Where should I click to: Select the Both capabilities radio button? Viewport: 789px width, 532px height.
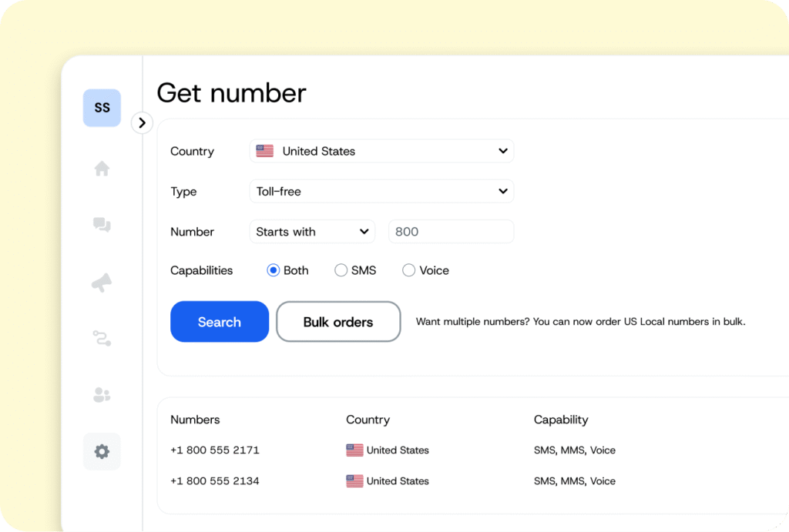tap(274, 270)
